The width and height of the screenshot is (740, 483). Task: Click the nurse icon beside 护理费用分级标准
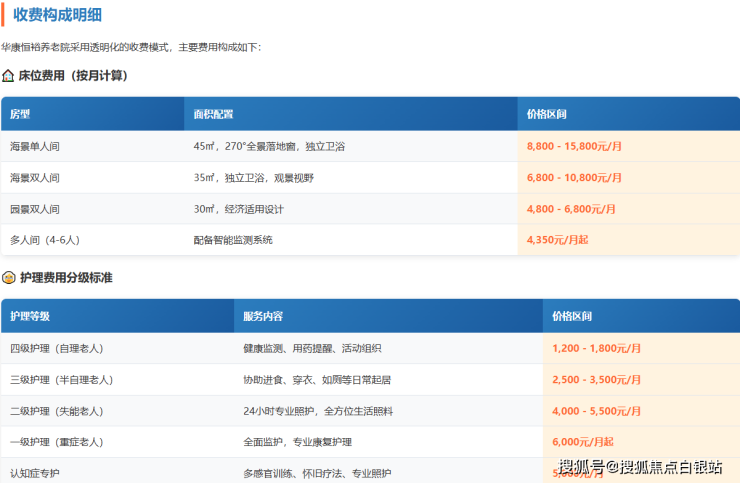pos(8,278)
